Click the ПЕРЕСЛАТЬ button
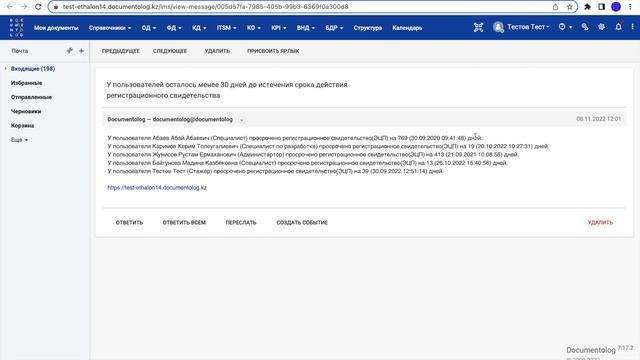The image size is (640, 360). coord(241,222)
